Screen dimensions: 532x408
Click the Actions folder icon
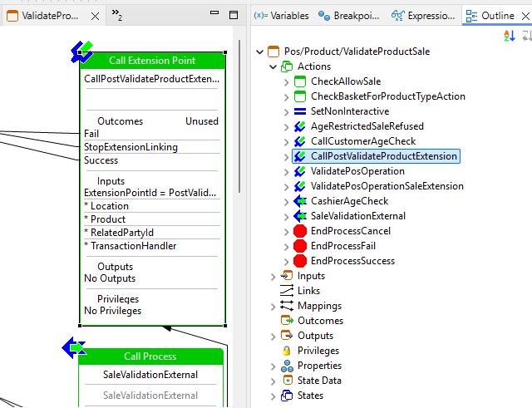click(x=287, y=66)
